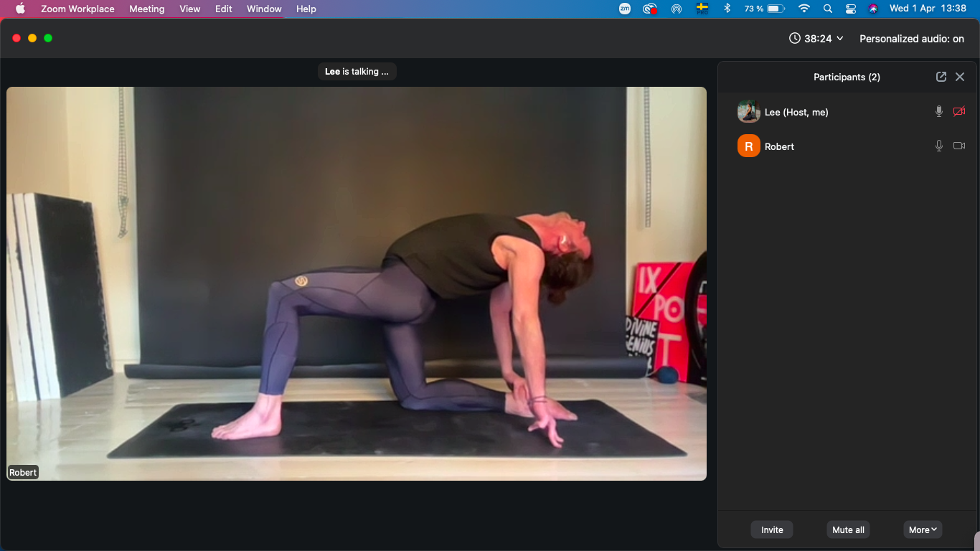Toggle Personalized audio: on
Image resolution: width=980 pixels, height=551 pixels.
point(912,39)
